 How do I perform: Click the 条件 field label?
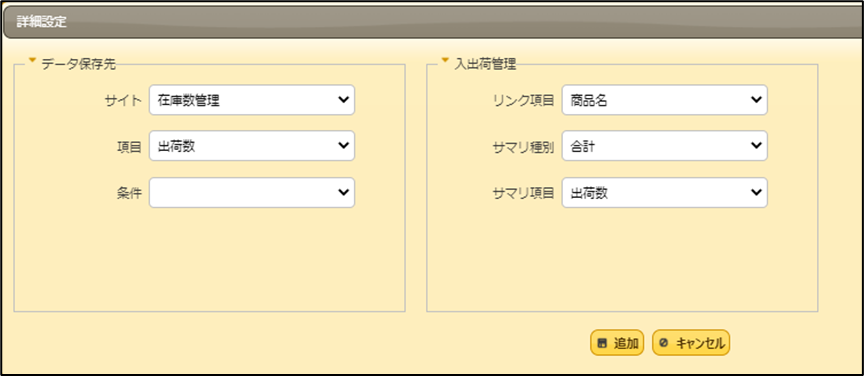coord(130,193)
